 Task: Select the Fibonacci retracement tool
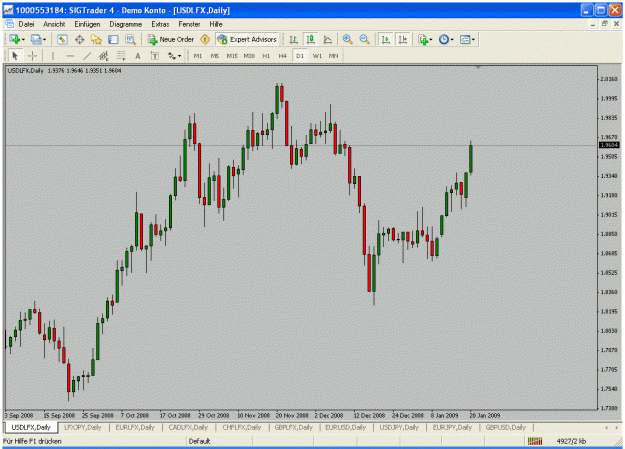coord(121,56)
